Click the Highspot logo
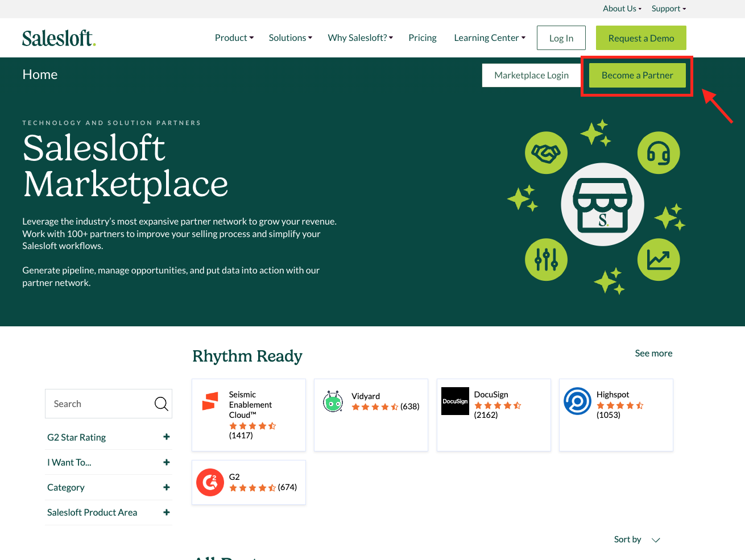745x560 pixels. (578, 401)
